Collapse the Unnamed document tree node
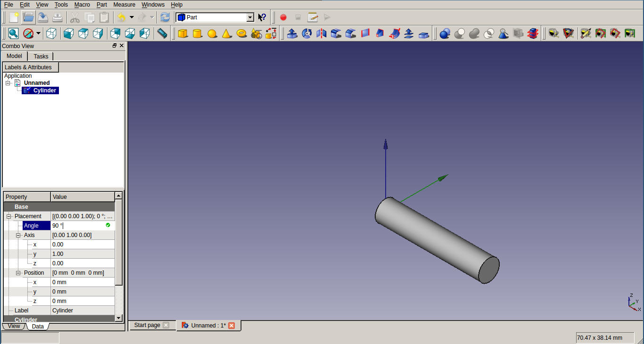 8,83
